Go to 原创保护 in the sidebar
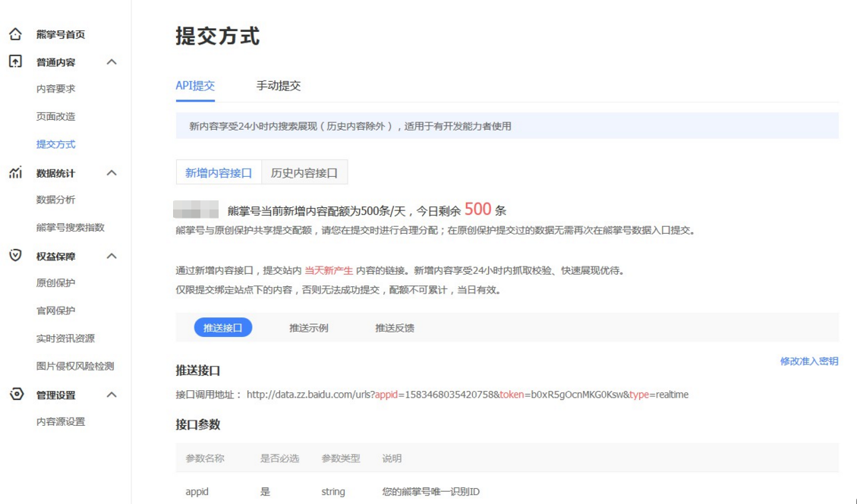 pos(56,283)
